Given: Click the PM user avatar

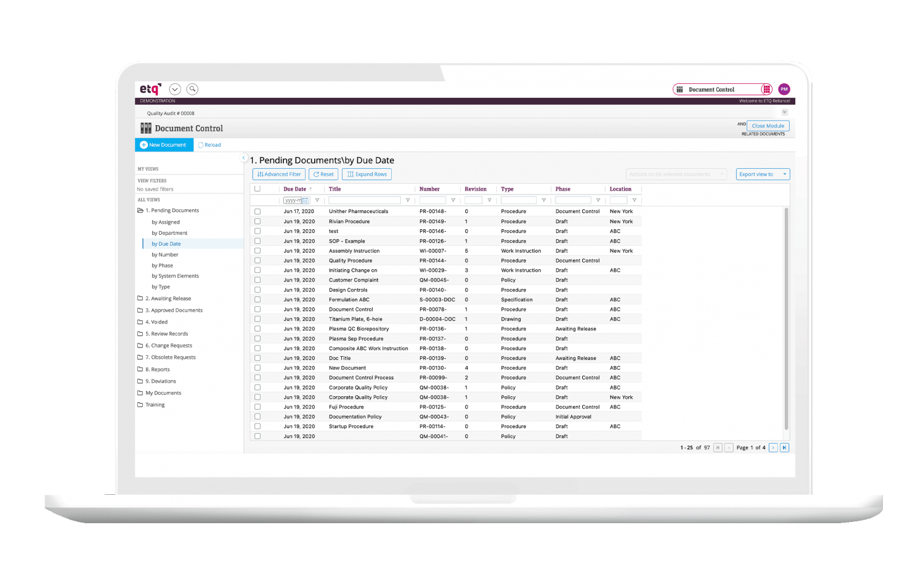Looking at the screenshot, I should [784, 89].
